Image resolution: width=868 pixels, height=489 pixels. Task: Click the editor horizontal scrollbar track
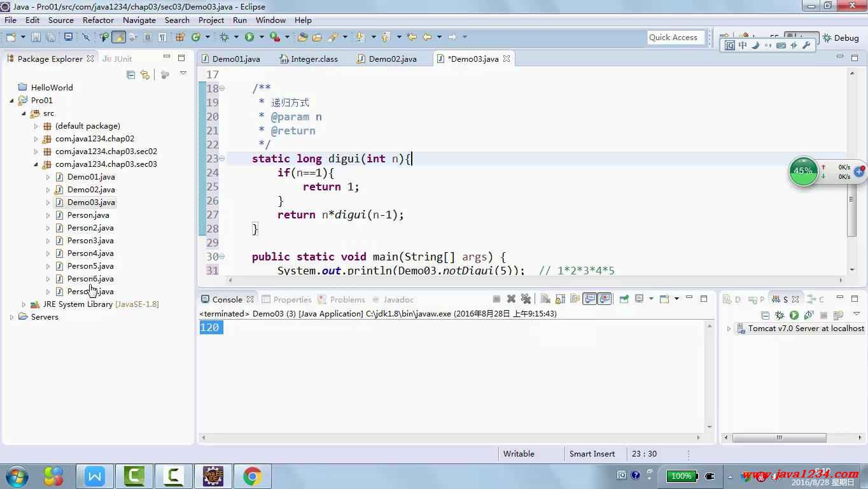(x=535, y=280)
